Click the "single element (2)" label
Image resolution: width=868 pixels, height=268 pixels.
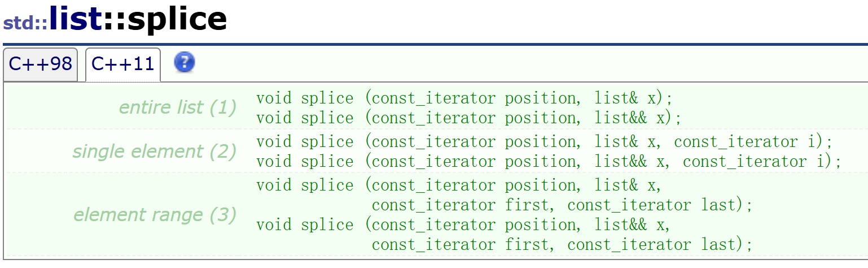coord(154,152)
